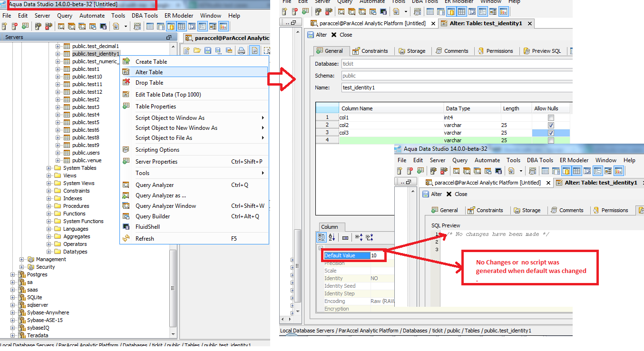Screen dimensions: 644x351
Task: Open DBA Tools menu in left window
Action: click(x=145, y=15)
